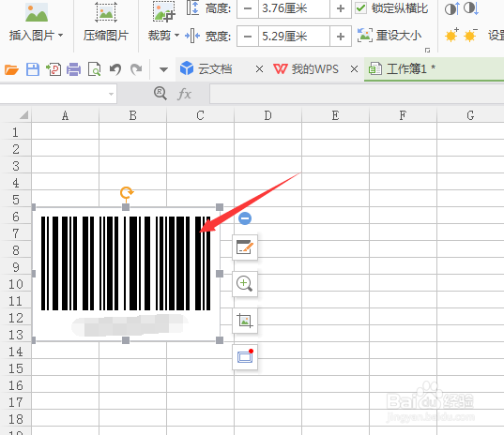Click the formula bar zoom magnifier icon
Screen dimensions: 504x435
[160, 94]
